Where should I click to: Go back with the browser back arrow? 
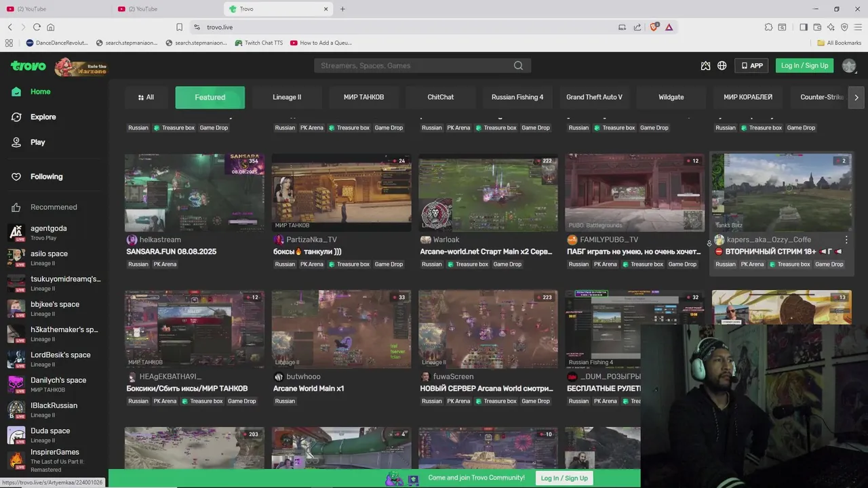click(10, 27)
